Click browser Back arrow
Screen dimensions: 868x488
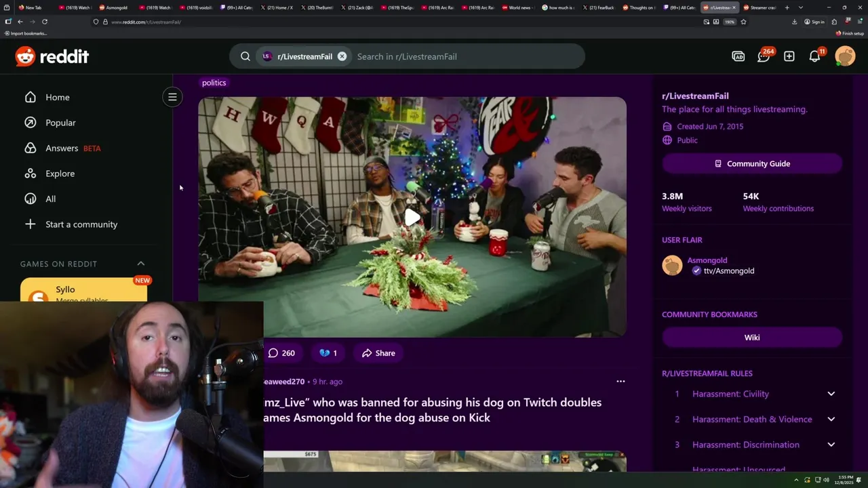[20, 22]
